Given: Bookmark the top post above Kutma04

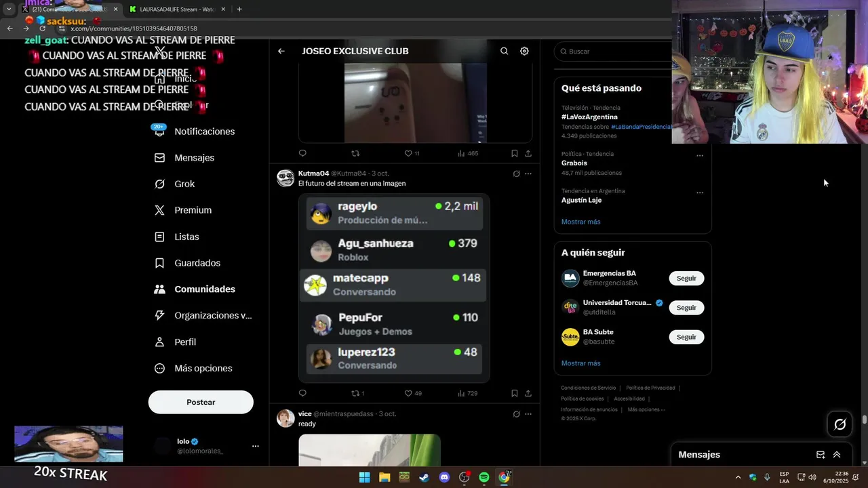Looking at the screenshot, I should [515, 153].
